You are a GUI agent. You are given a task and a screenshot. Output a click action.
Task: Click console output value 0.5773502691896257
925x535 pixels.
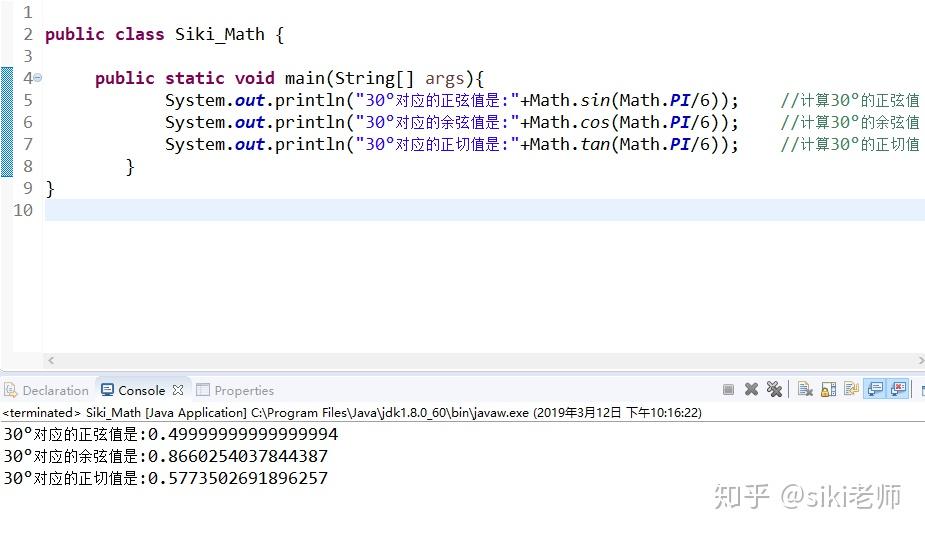click(238, 478)
